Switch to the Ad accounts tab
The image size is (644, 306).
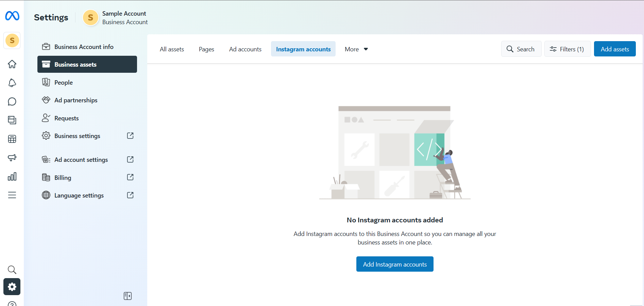tap(245, 49)
